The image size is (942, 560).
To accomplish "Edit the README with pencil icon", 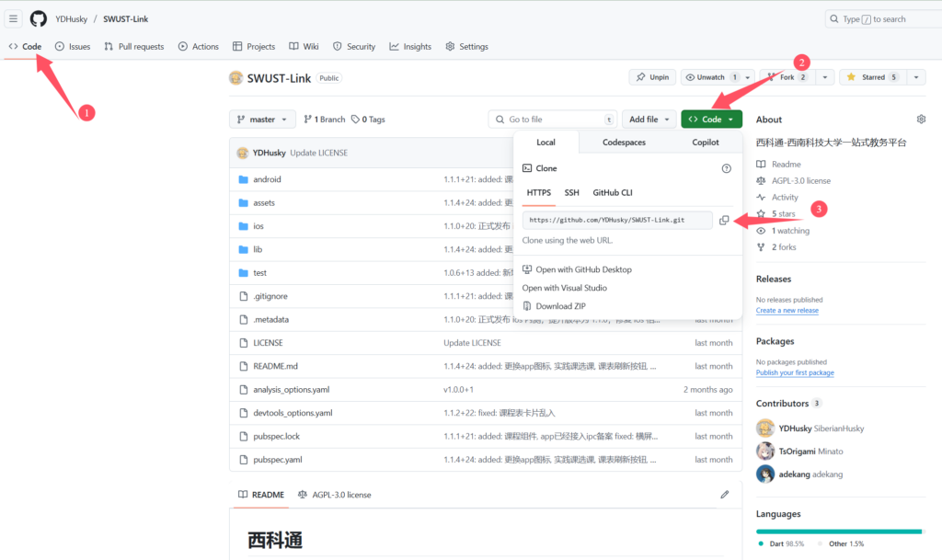I will [725, 495].
